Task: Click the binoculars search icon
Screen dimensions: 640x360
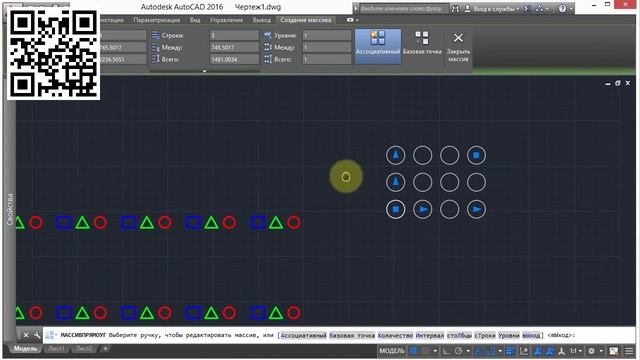Action: (455, 9)
